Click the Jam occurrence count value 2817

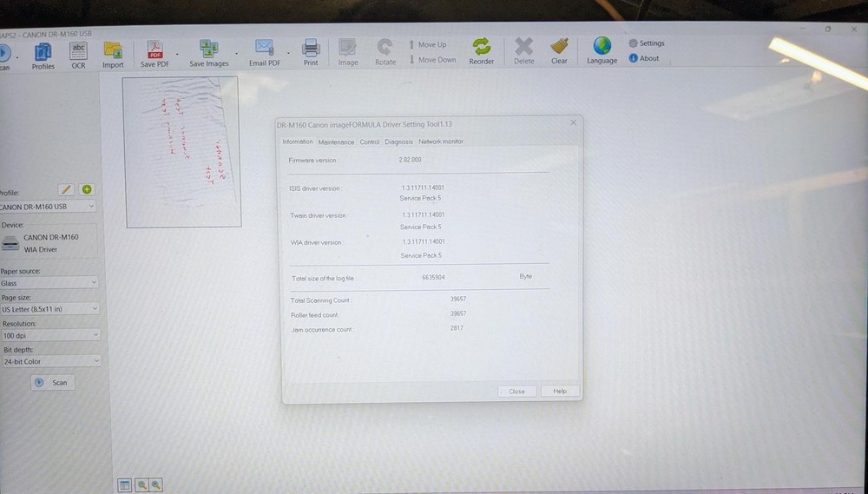457,328
